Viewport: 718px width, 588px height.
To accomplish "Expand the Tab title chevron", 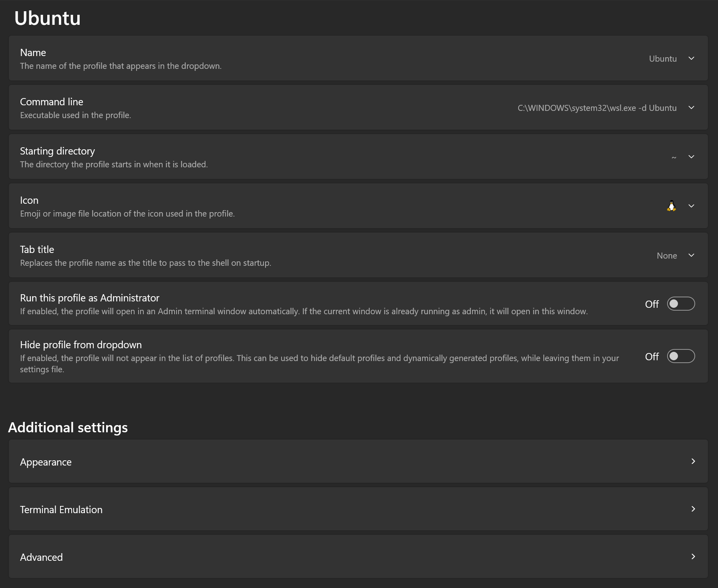I will click(691, 255).
